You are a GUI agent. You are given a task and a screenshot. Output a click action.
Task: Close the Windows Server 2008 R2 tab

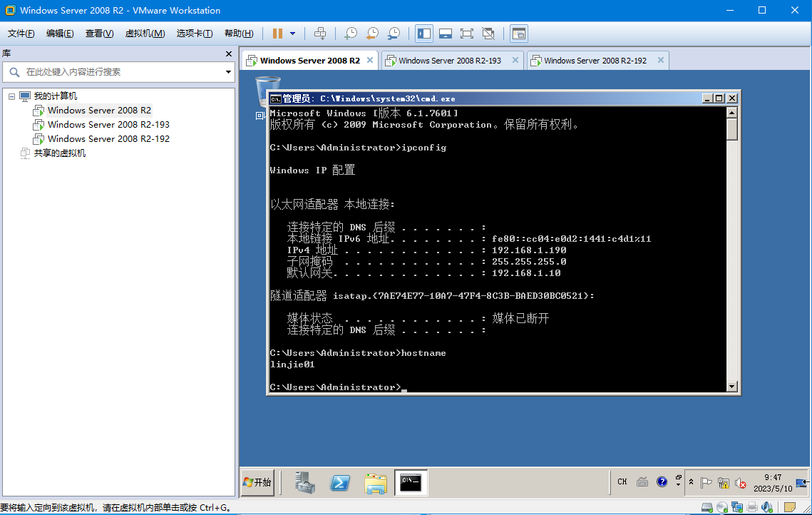[370, 60]
